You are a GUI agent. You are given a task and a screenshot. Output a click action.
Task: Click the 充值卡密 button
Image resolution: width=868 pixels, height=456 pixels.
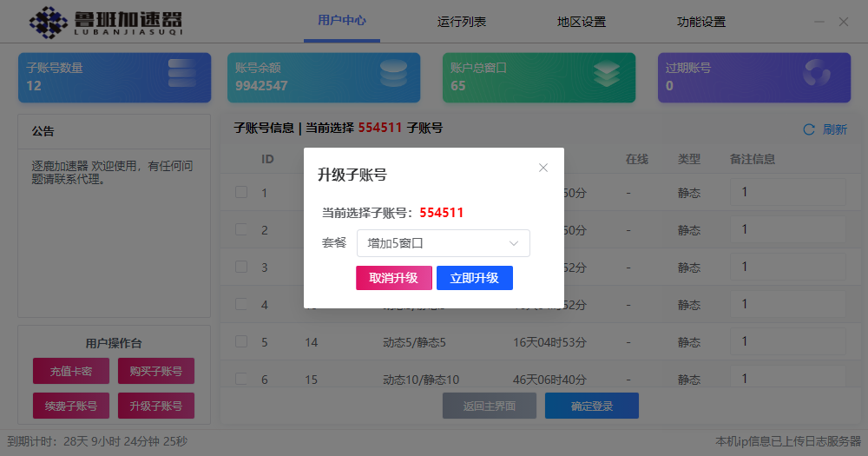point(71,371)
